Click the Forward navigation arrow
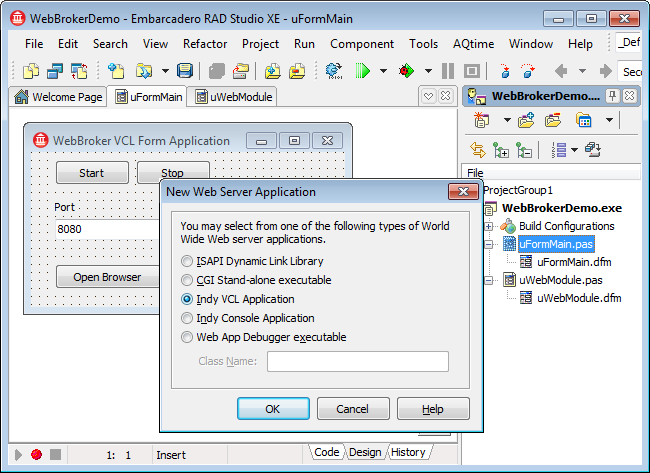The image size is (650, 473). [605, 71]
